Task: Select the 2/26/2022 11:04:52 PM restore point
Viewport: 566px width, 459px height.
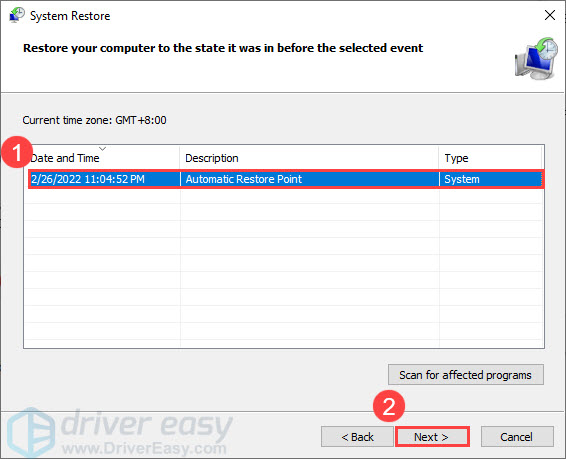Action: pyautogui.click(x=88, y=179)
